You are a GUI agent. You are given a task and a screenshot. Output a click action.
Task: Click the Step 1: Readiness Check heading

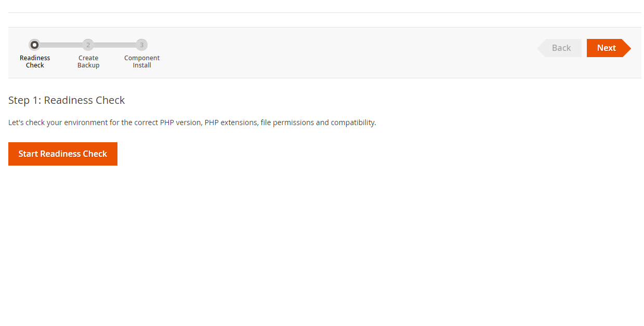pos(67,100)
